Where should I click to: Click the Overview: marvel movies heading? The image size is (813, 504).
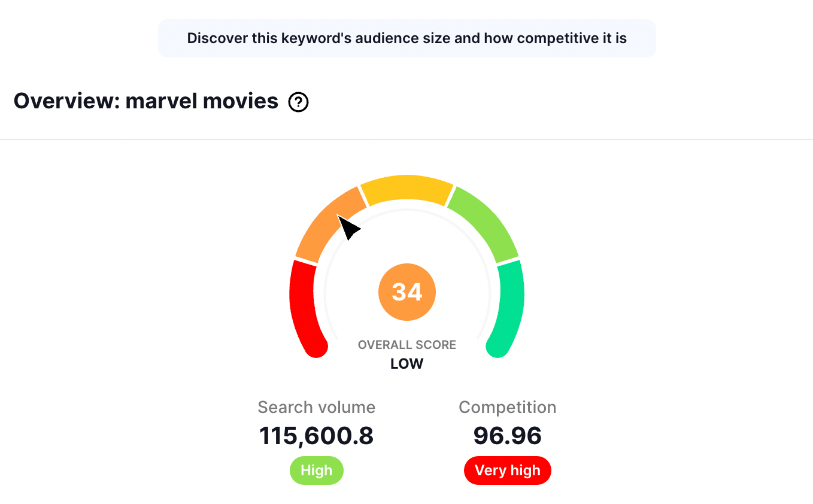(x=146, y=101)
